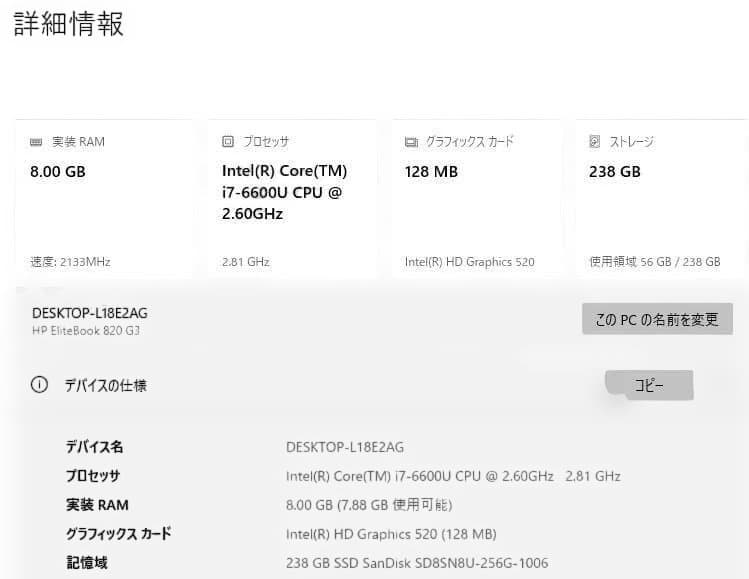
Task: Select the 8.00 GB RAM card value
Action: 58,172
